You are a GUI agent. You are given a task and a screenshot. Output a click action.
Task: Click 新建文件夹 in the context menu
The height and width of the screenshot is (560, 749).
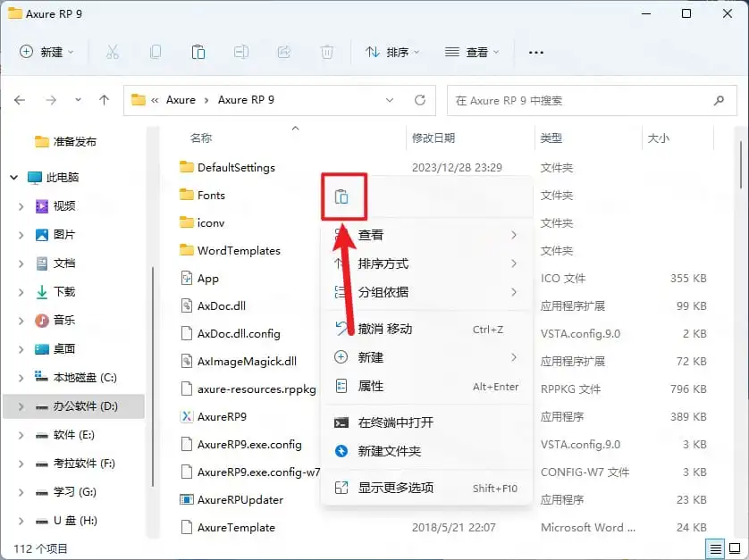(x=426, y=451)
